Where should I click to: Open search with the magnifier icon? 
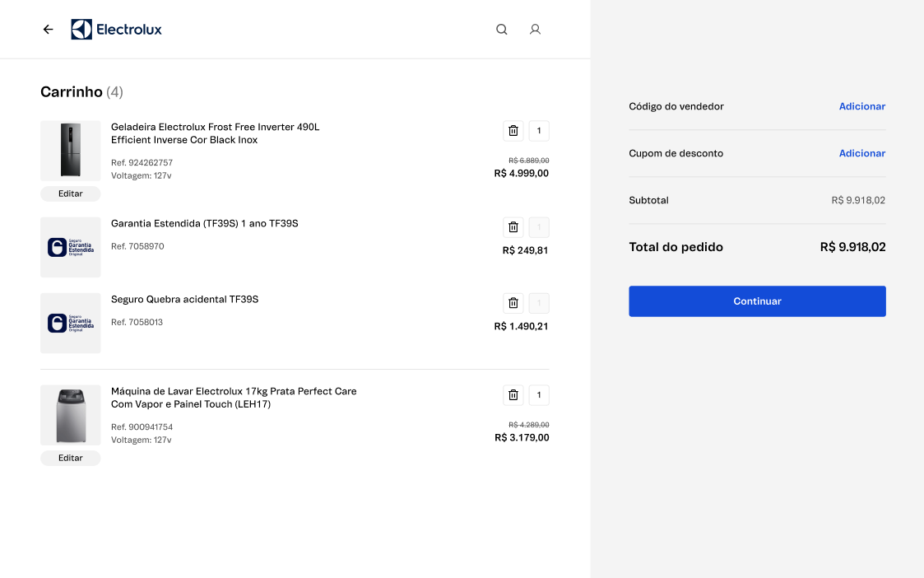[x=502, y=30]
